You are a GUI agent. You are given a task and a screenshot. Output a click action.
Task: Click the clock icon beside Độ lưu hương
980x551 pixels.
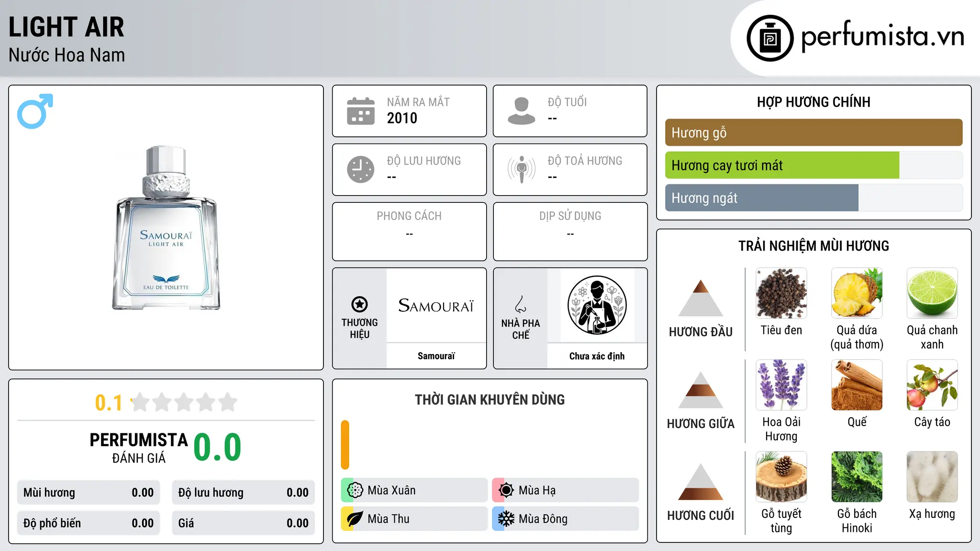(361, 169)
